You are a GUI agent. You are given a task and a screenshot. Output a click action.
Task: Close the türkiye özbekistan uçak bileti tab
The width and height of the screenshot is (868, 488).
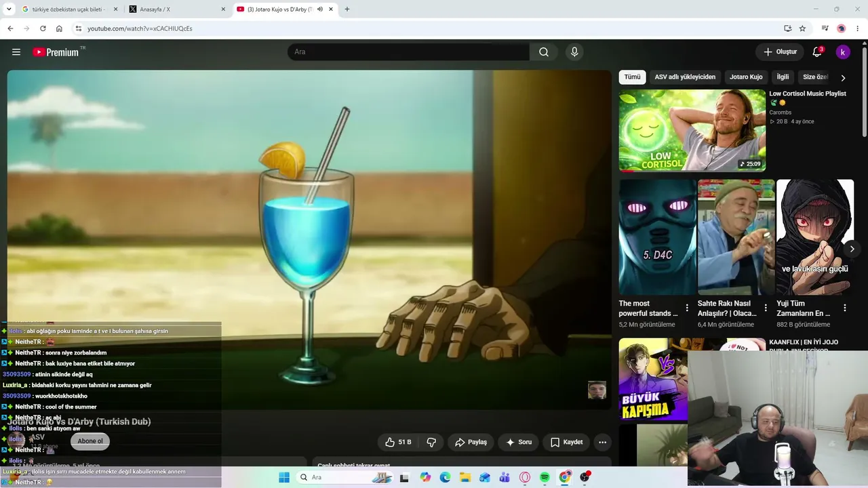coord(115,9)
